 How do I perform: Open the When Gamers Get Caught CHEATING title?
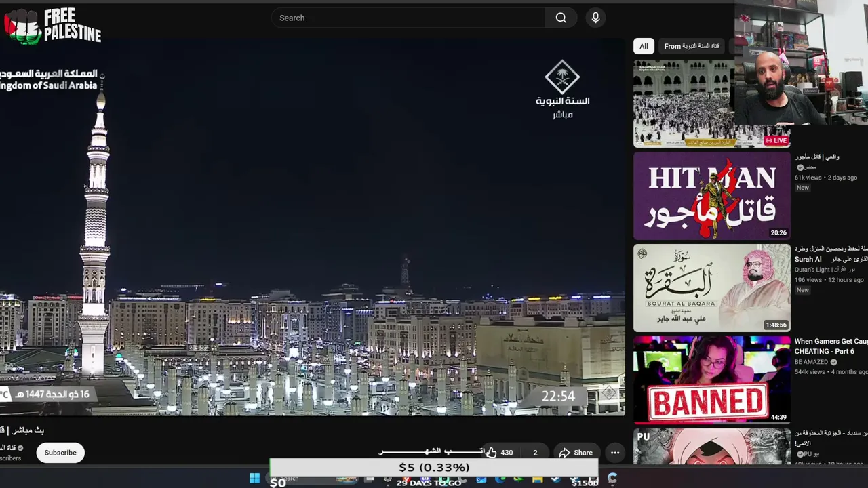point(831,346)
